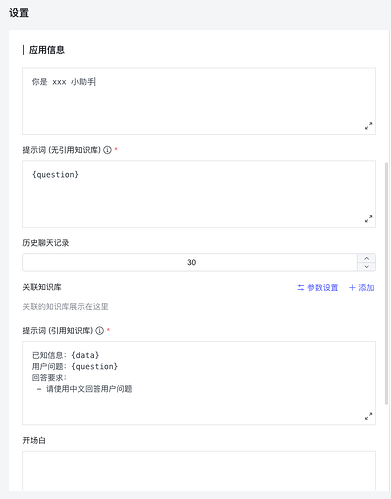Expand the 你是 xxx 小助手 text area fullscreen

[x=368, y=126]
